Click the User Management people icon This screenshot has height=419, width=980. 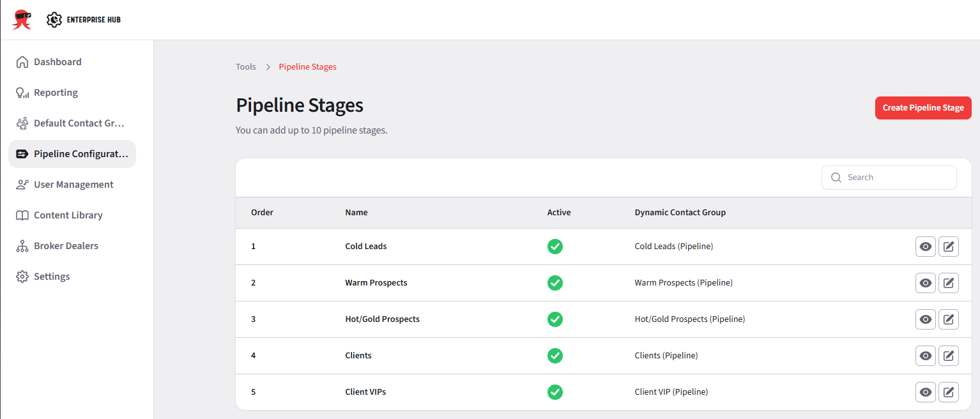point(22,185)
